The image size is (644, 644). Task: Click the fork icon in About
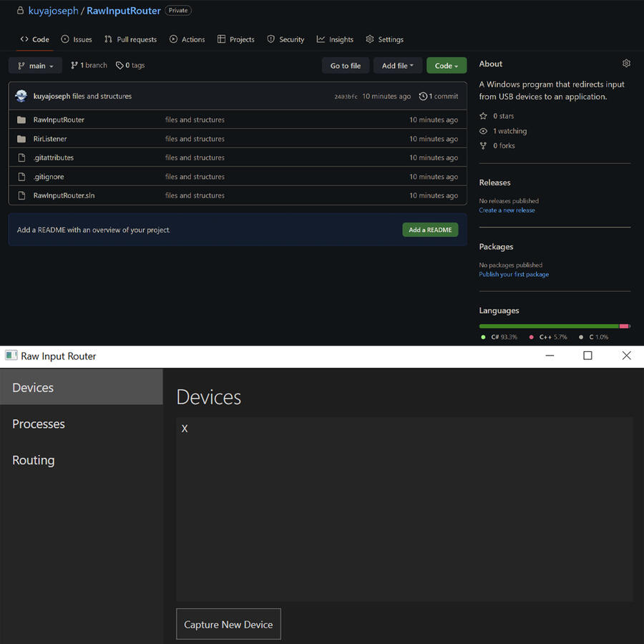click(x=484, y=146)
